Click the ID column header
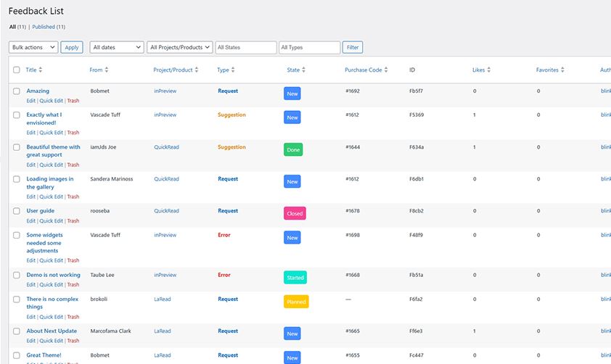Screen dimensions: 611x364 point(412,70)
